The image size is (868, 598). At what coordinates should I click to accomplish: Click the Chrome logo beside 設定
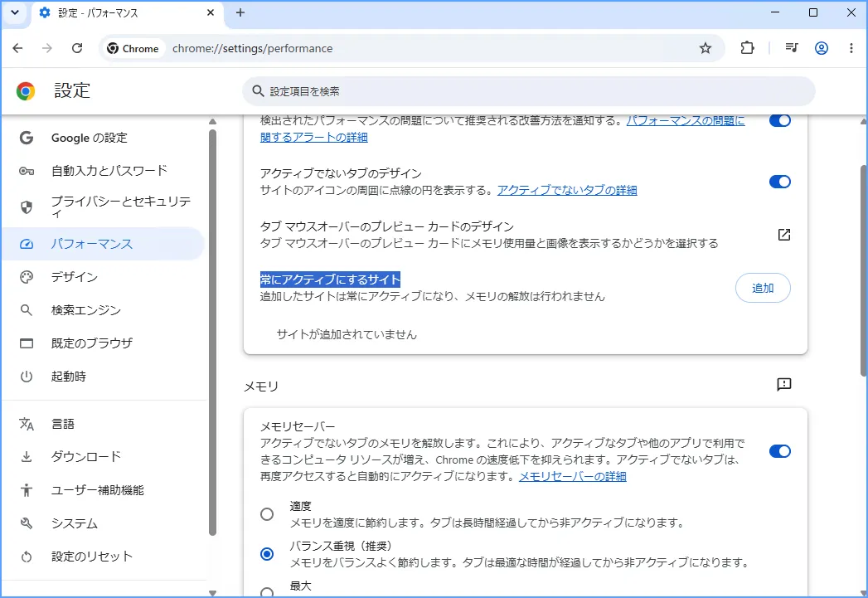(26, 90)
